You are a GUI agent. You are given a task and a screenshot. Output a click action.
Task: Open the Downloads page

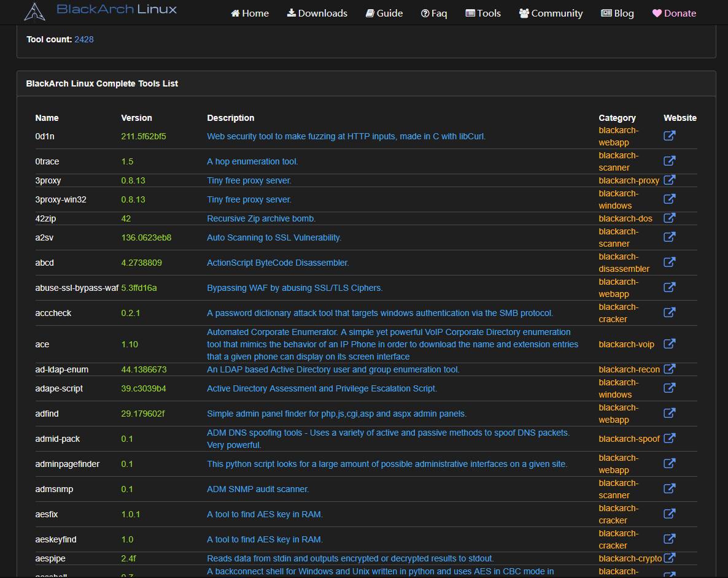point(317,13)
